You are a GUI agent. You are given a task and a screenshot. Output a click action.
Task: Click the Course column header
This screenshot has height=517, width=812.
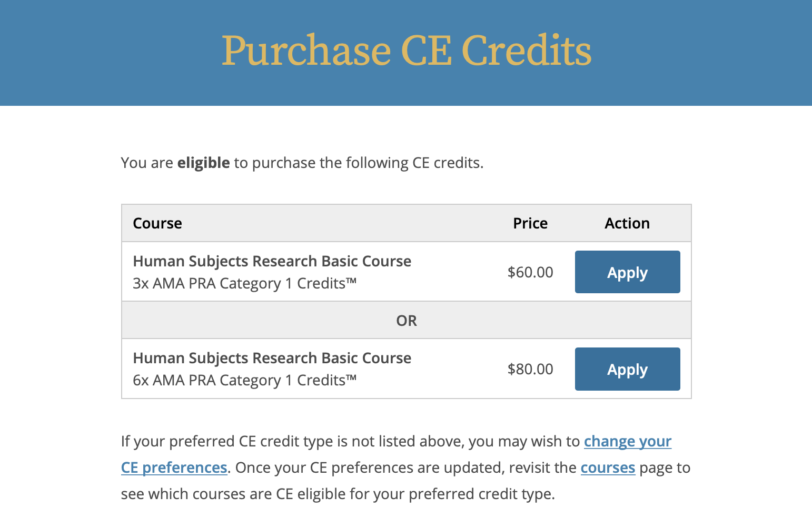click(157, 223)
